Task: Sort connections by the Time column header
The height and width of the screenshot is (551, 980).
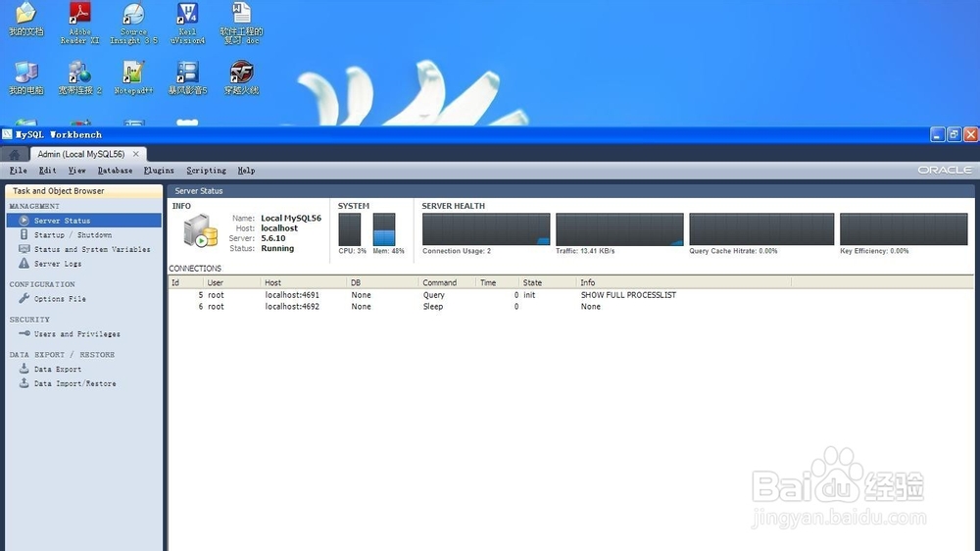Action: pyautogui.click(x=497, y=282)
